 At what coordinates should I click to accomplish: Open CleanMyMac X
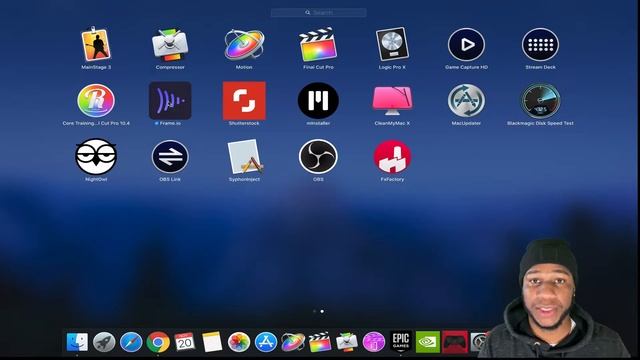392,100
